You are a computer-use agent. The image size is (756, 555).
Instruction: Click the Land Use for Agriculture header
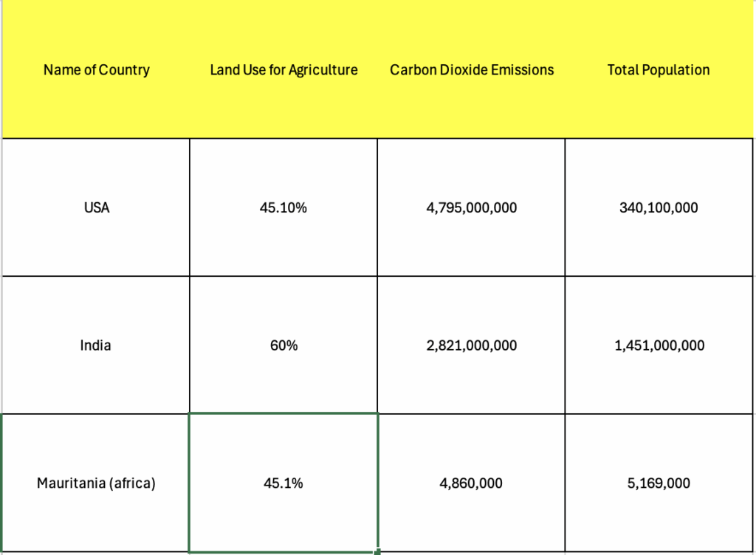[283, 70]
